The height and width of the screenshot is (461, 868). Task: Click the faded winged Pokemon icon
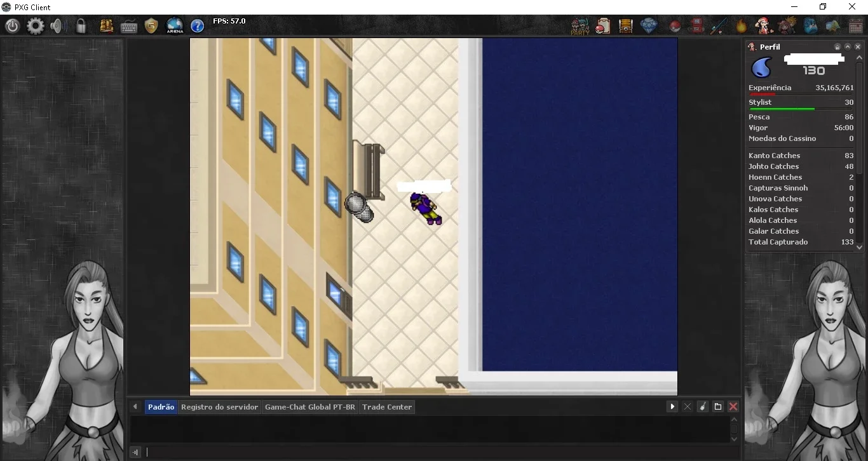[x=833, y=26]
